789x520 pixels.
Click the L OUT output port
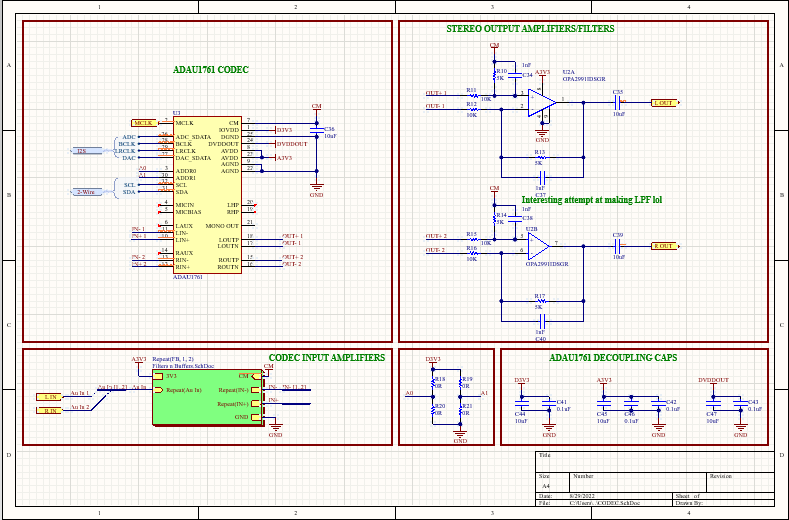coord(665,103)
